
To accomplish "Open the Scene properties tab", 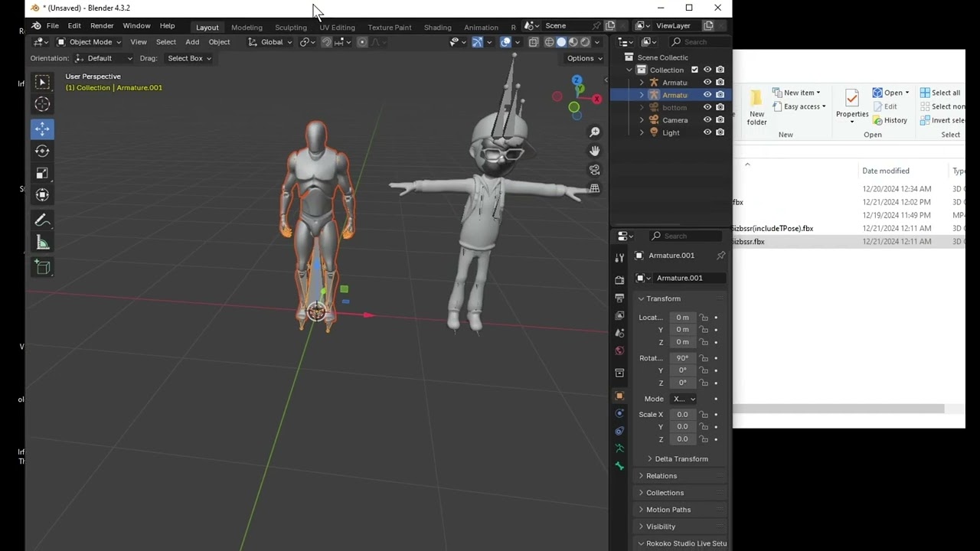I will (619, 333).
